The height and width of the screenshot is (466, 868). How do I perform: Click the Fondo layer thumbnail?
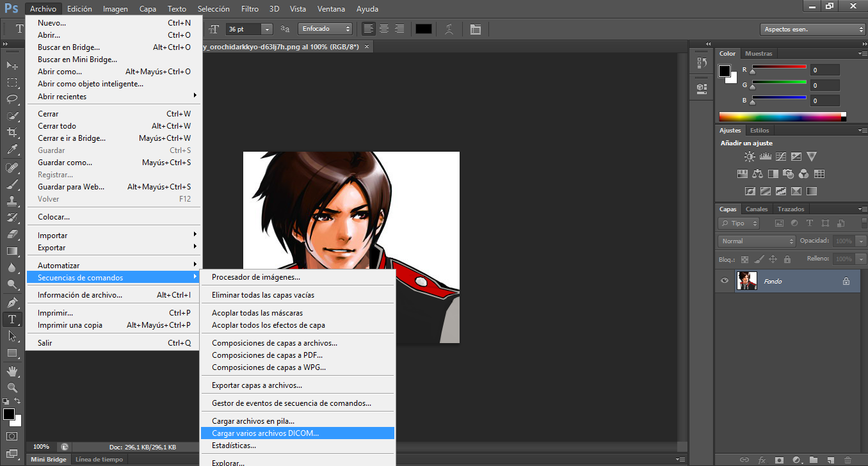747,280
